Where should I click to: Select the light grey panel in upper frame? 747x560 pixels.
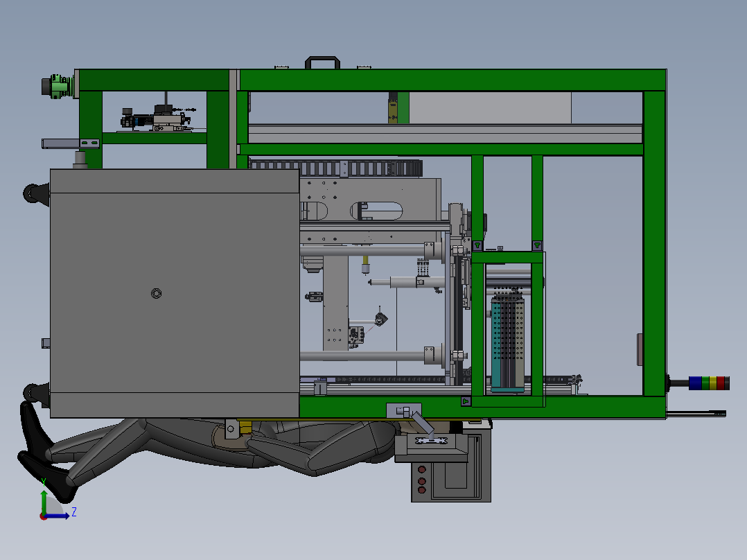490,107
